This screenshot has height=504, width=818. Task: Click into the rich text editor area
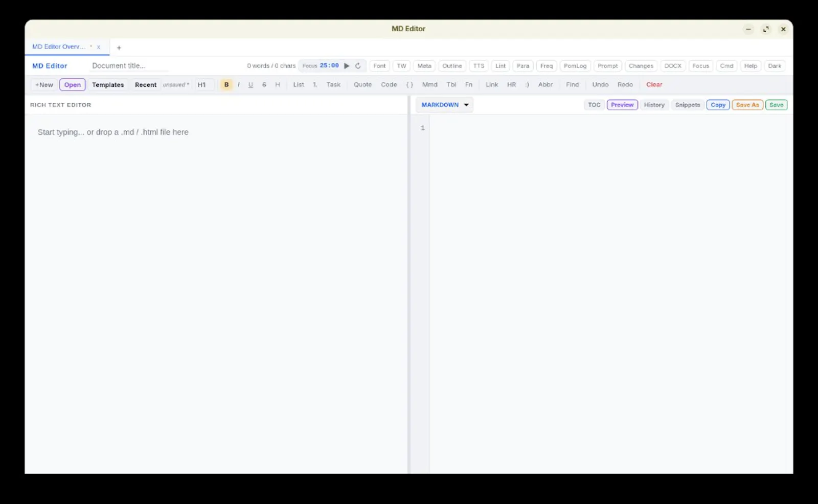point(216,294)
